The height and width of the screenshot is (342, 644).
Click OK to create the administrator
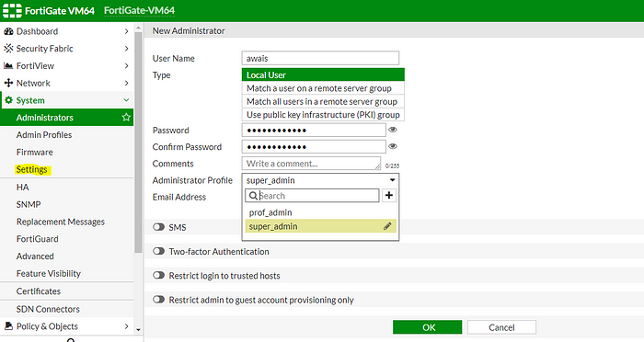pos(427,327)
